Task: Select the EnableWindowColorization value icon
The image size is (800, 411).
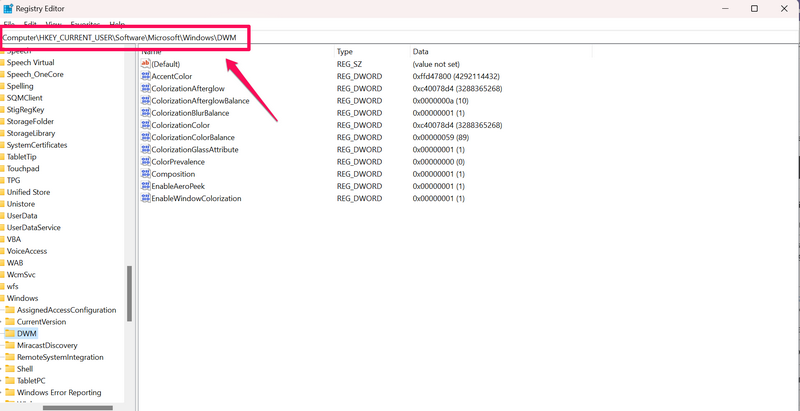Action: (x=146, y=198)
